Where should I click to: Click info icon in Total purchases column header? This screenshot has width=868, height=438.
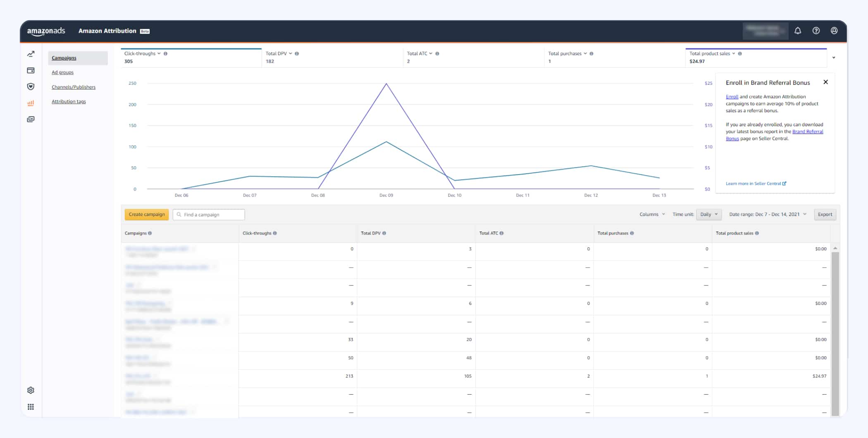[632, 233]
